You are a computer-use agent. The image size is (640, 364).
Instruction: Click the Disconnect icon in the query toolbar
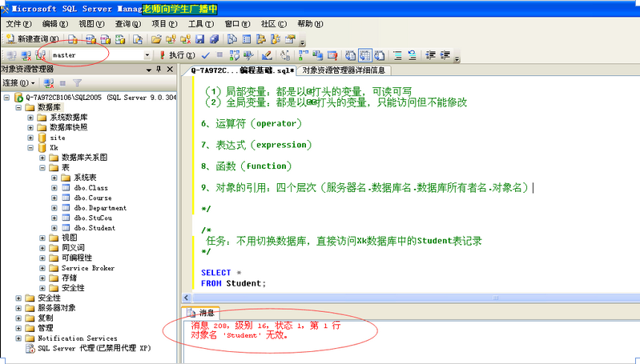coord(26,55)
